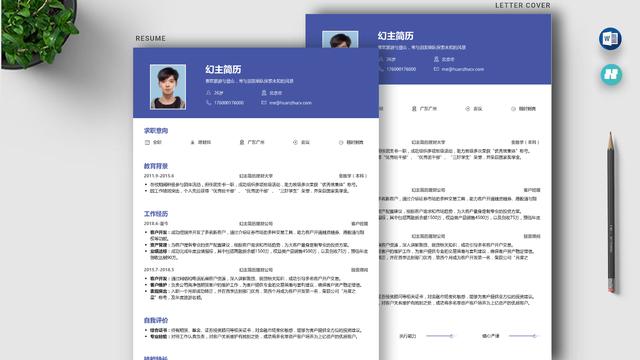Click the job position person icon in resume
This screenshot has height=360, width=640.
[193, 142]
